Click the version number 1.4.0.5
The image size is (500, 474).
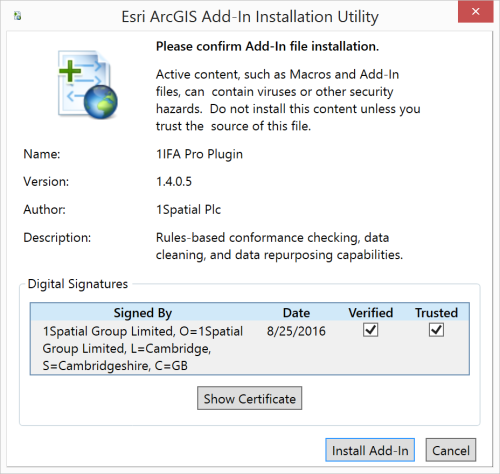[x=174, y=182]
